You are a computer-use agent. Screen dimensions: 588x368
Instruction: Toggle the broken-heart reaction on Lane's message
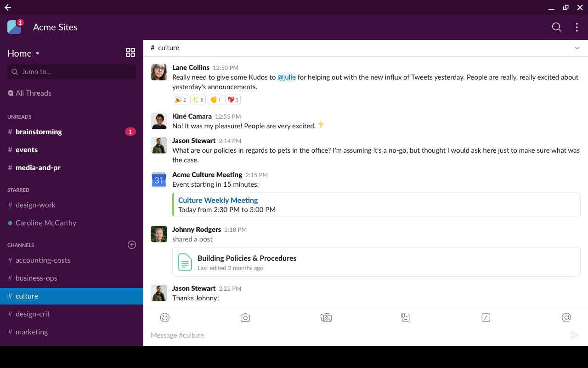pyautogui.click(x=232, y=99)
